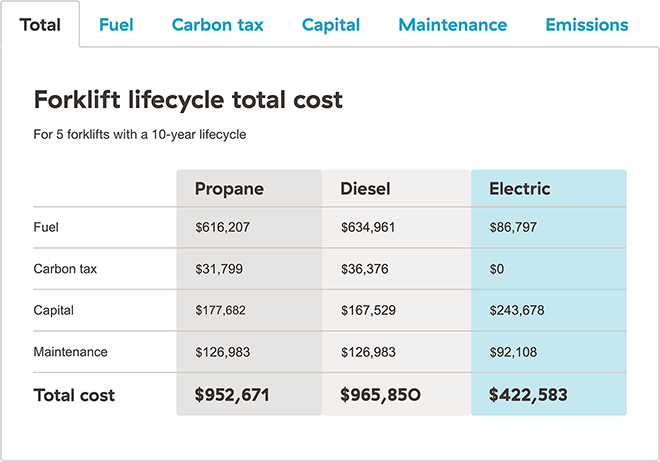Click the Diesel total cost $965,850
The image size is (660, 462).
[380, 395]
